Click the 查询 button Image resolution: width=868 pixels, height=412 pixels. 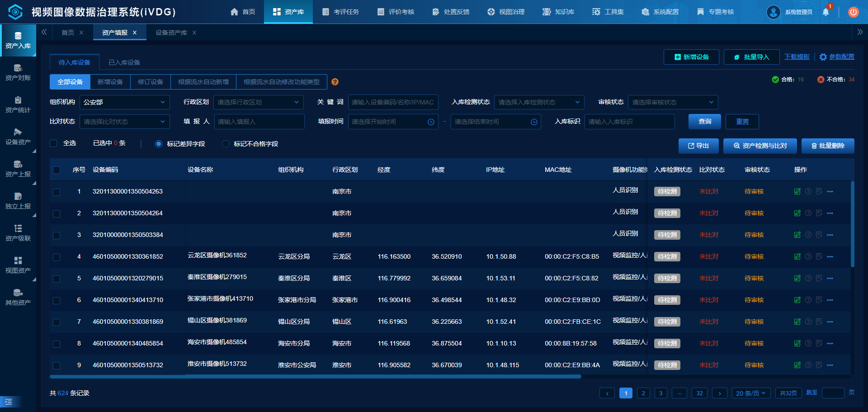coord(705,121)
